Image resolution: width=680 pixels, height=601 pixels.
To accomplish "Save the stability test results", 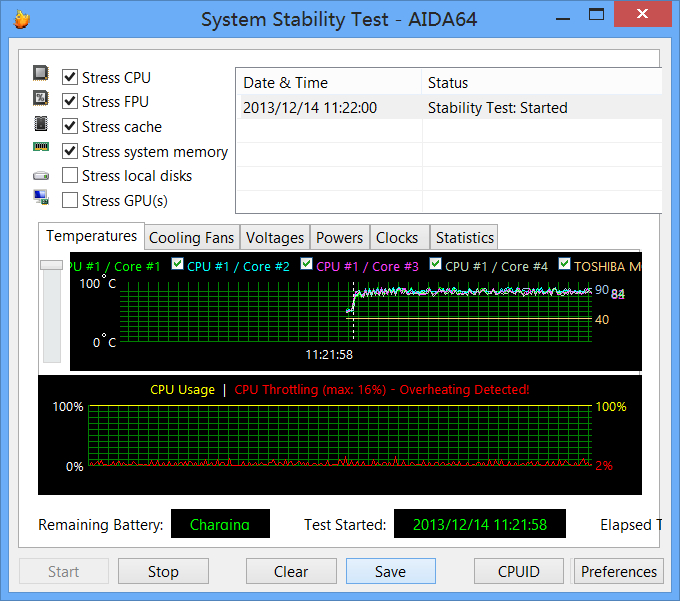I will tap(390, 571).
